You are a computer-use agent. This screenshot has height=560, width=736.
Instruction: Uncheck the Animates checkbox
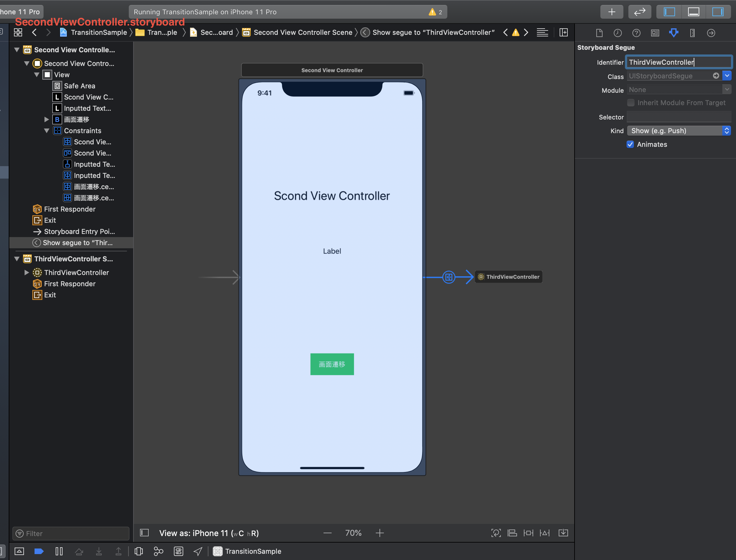tap(630, 144)
